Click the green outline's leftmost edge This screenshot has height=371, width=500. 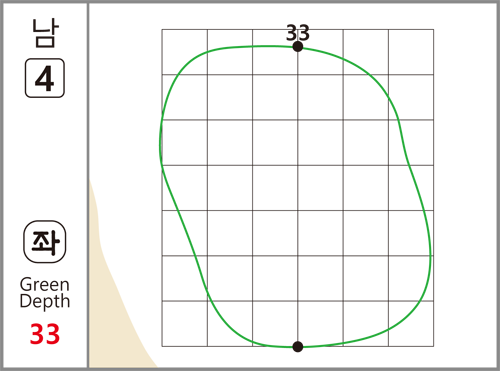pos(161,143)
